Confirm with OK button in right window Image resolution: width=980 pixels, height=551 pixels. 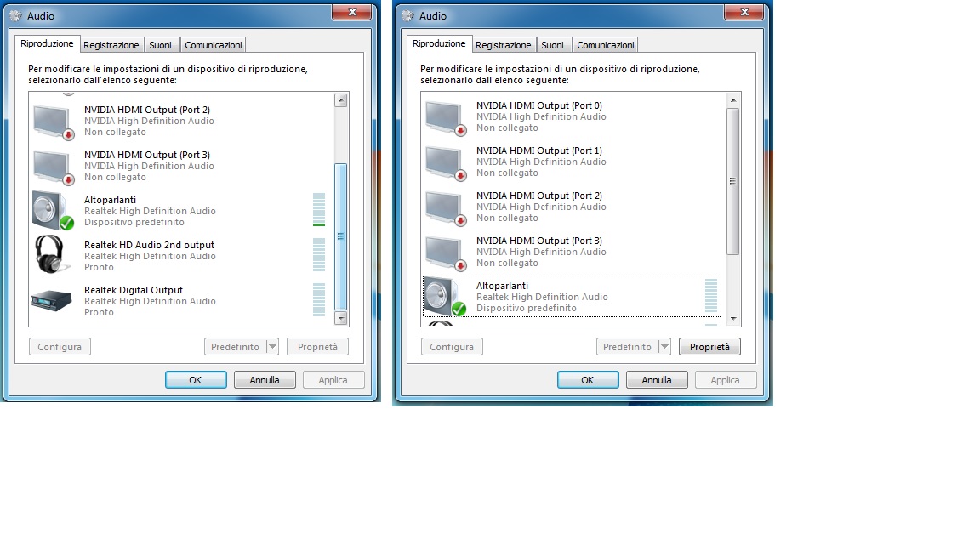pos(588,380)
